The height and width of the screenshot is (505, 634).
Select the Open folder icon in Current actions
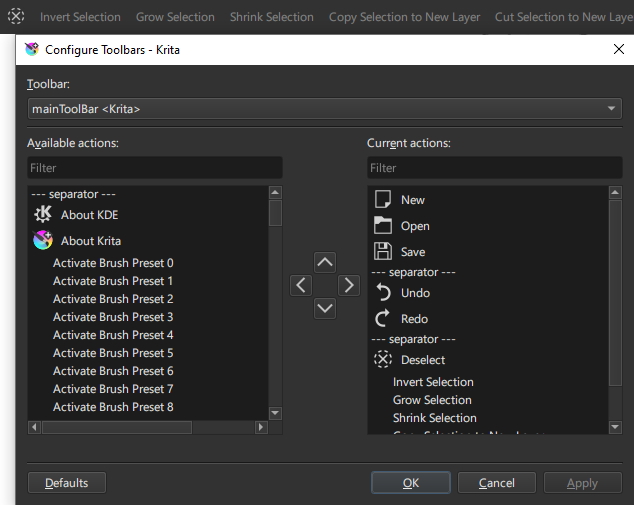click(382, 226)
